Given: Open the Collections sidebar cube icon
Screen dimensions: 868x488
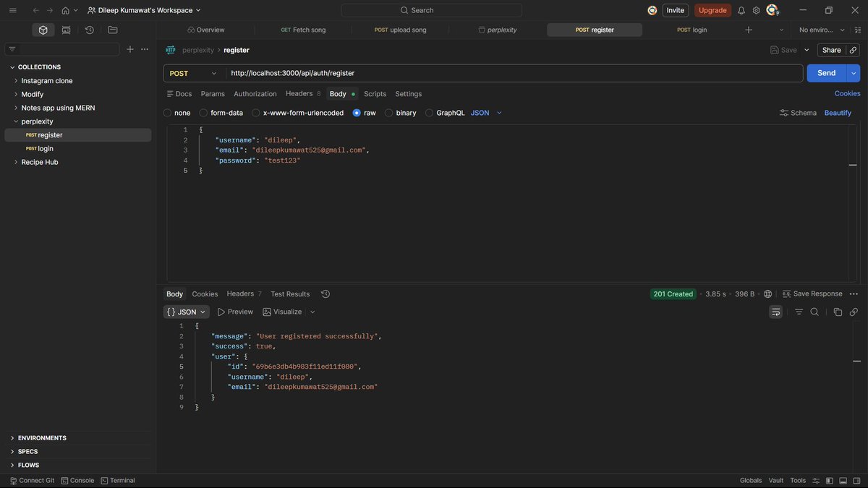Looking at the screenshot, I should [x=43, y=30].
